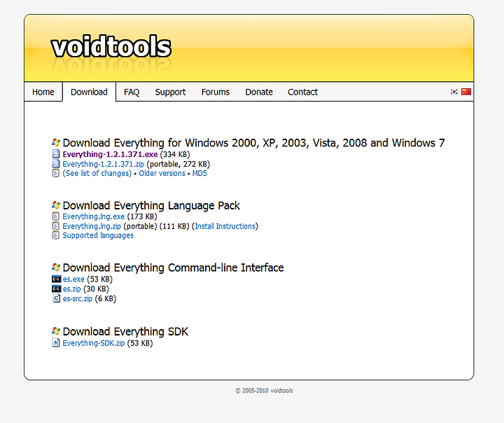Click Windows flag icon beside Windows 2000 heading
Screen dimensions: 504x423
56,142
